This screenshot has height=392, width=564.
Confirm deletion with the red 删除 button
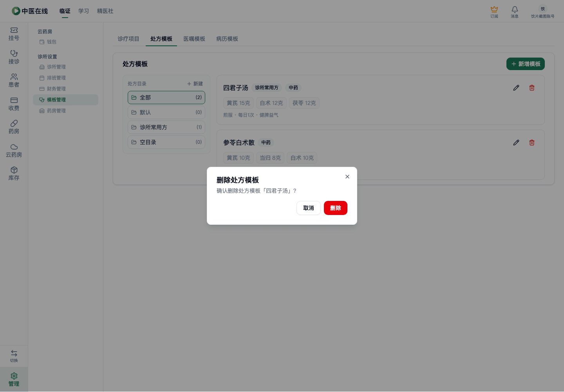(x=336, y=208)
